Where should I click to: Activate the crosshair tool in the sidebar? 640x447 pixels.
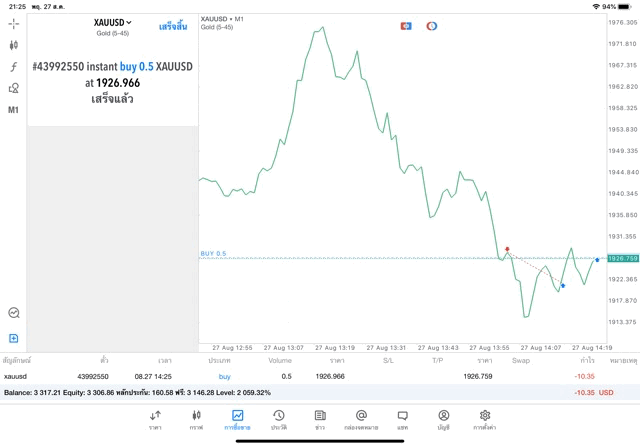point(14,23)
